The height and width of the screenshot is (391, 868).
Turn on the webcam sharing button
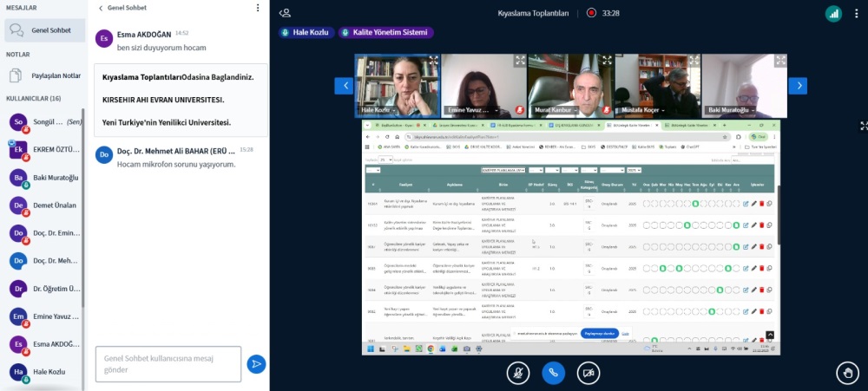pos(589,372)
